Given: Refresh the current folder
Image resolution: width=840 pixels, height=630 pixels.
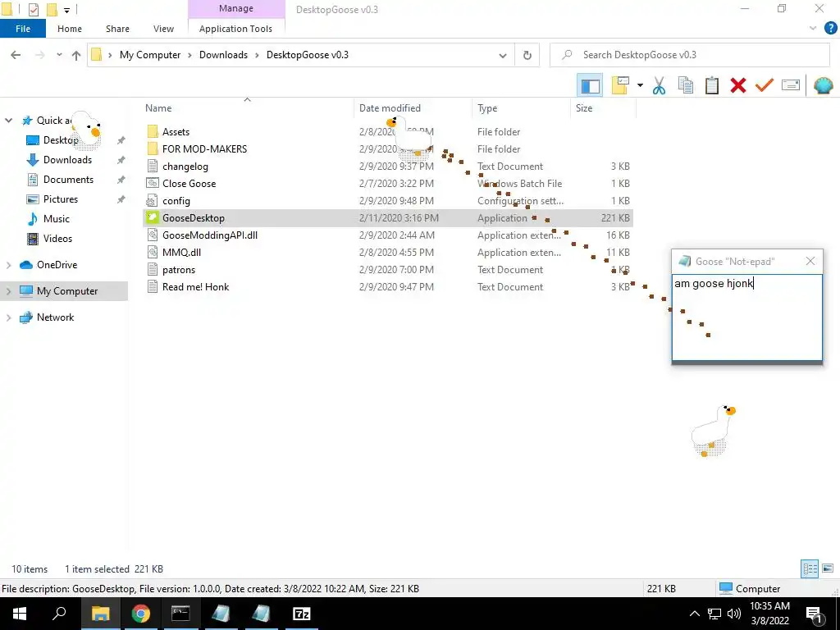Looking at the screenshot, I should coord(527,55).
